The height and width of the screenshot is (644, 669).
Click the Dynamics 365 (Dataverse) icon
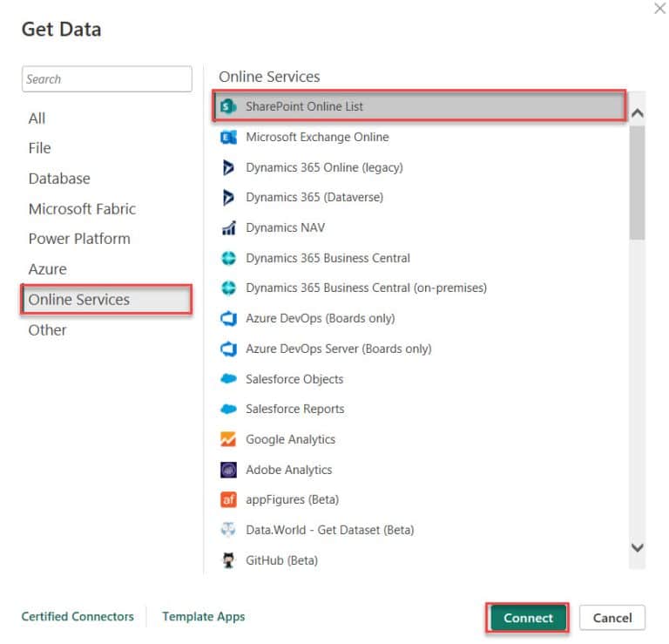pos(228,197)
